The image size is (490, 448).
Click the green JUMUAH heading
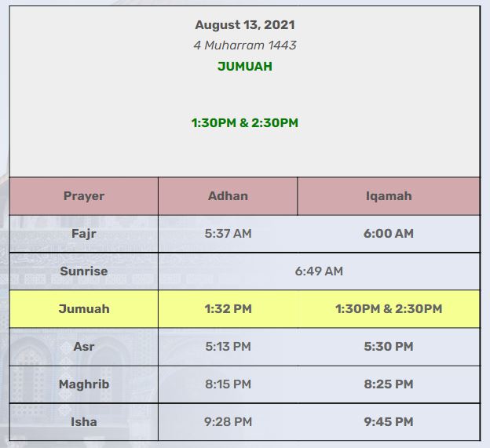pos(245,67)
